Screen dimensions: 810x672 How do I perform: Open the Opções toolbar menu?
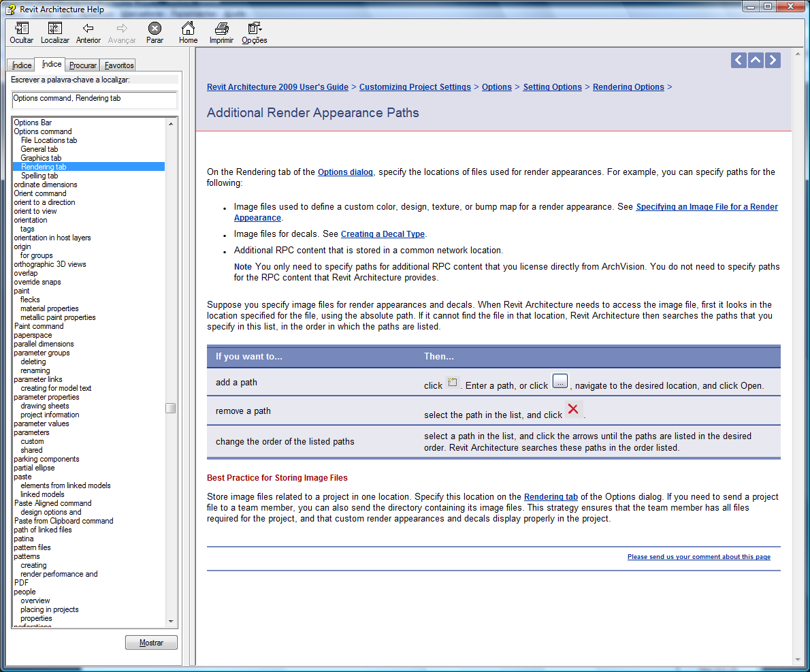tap(255, 29)
